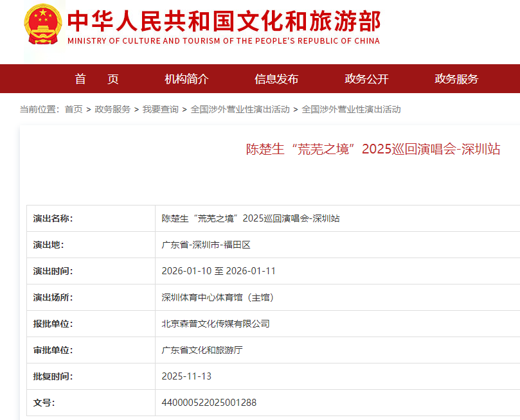The image size is (520, 420).
Task: Click the performance name value in table
Action: [x=250, y=218]
